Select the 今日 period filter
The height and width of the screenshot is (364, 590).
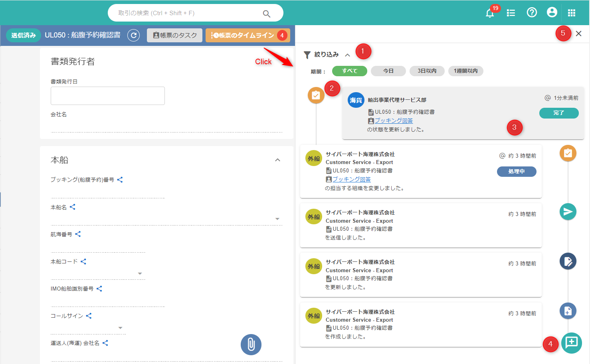[388, 71]
